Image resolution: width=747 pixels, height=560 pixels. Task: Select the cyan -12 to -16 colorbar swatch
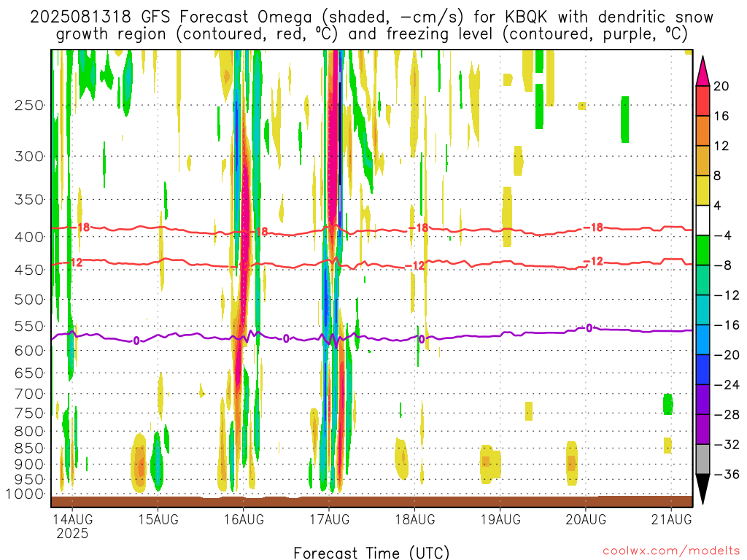pos(703,310)
